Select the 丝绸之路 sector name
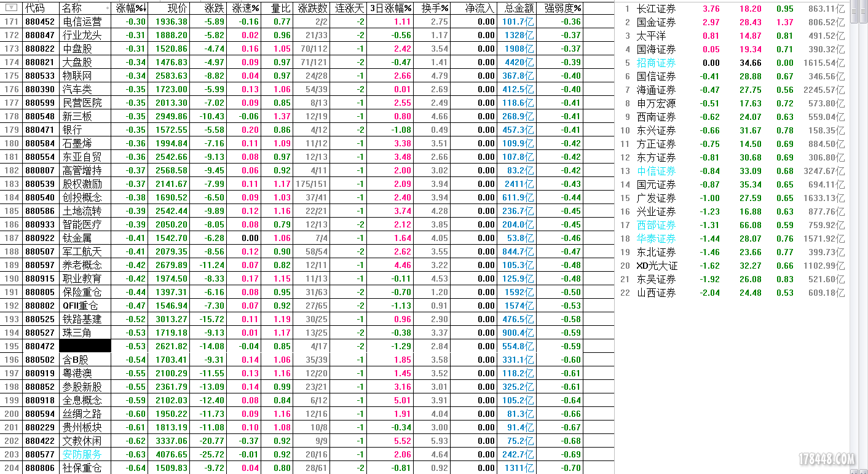 coord(82,414)
